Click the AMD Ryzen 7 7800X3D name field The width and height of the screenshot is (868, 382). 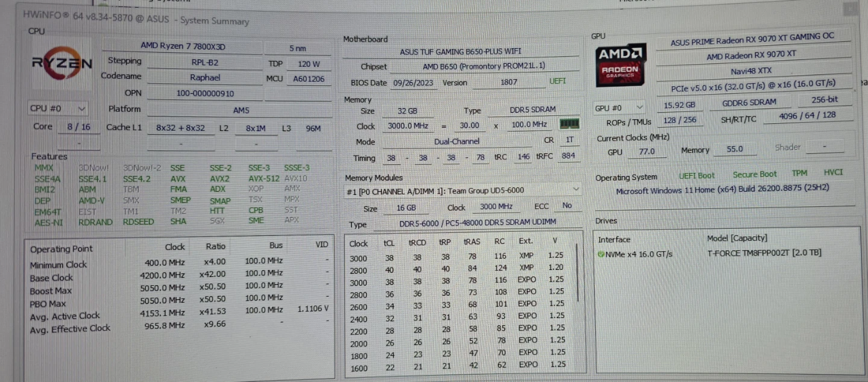tap(183, 46)
